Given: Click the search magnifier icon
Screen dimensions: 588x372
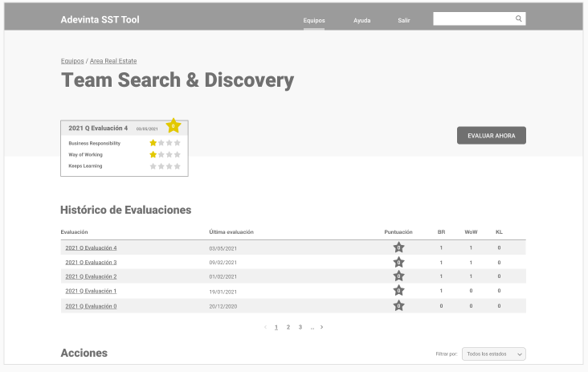Looking at the screenshot, I should (x=519, y=18).
